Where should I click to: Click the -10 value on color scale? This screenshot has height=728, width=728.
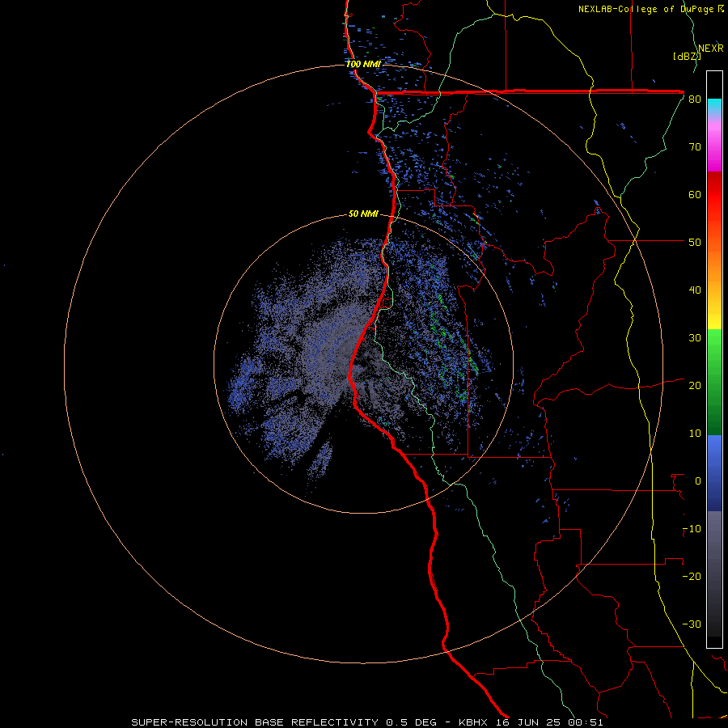(x=692, y=529)
